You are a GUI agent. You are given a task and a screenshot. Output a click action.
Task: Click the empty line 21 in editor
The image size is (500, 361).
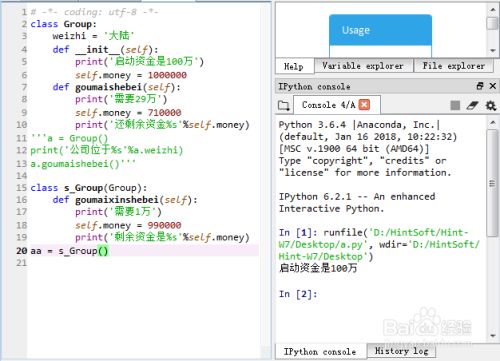[x=143, y=263]
